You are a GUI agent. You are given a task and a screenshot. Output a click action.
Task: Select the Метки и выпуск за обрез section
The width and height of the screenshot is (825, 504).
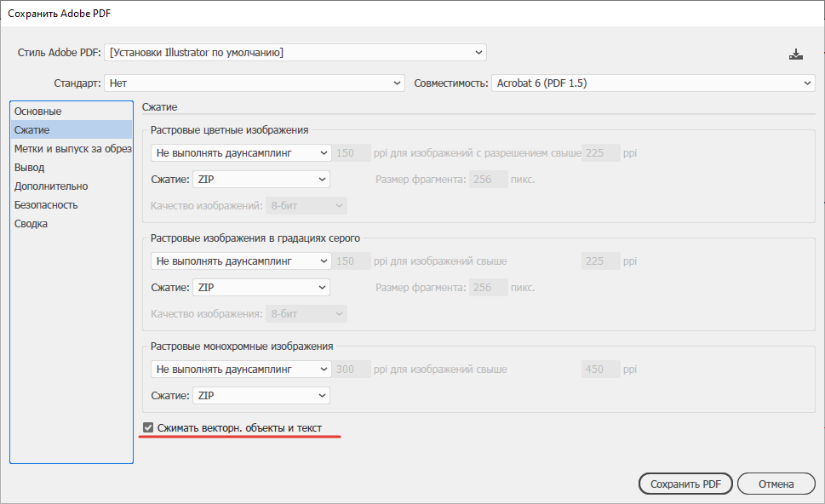(x=72, y=149)
